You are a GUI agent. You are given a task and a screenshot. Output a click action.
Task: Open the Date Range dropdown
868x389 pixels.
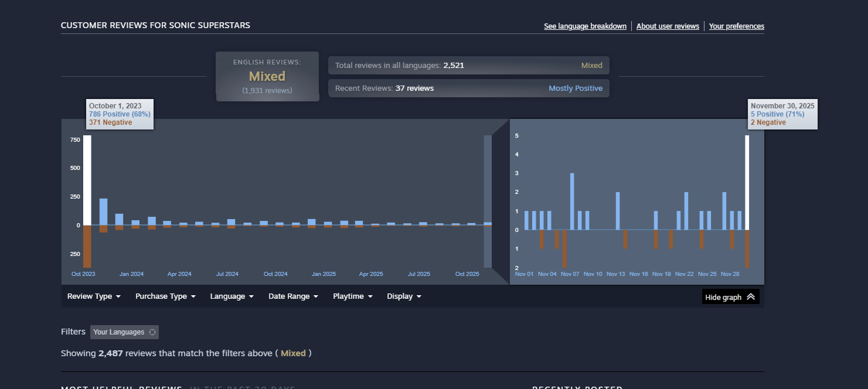coord(293,296)
